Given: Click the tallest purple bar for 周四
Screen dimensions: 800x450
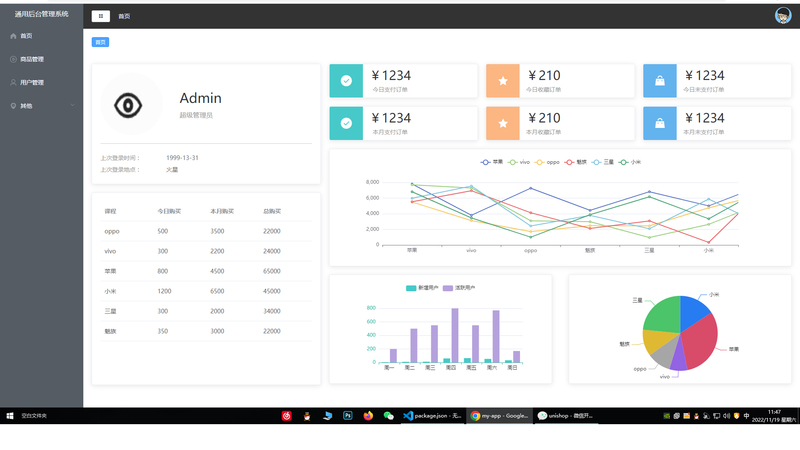Looking at the screenshot, I should point(455,335).
